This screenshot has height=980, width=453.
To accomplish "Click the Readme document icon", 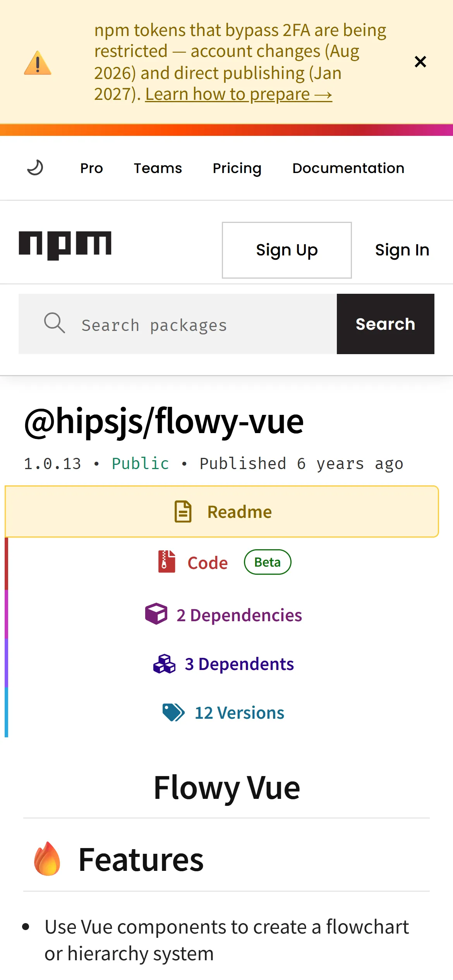I will pyautogui.click(x=183, y=512).
